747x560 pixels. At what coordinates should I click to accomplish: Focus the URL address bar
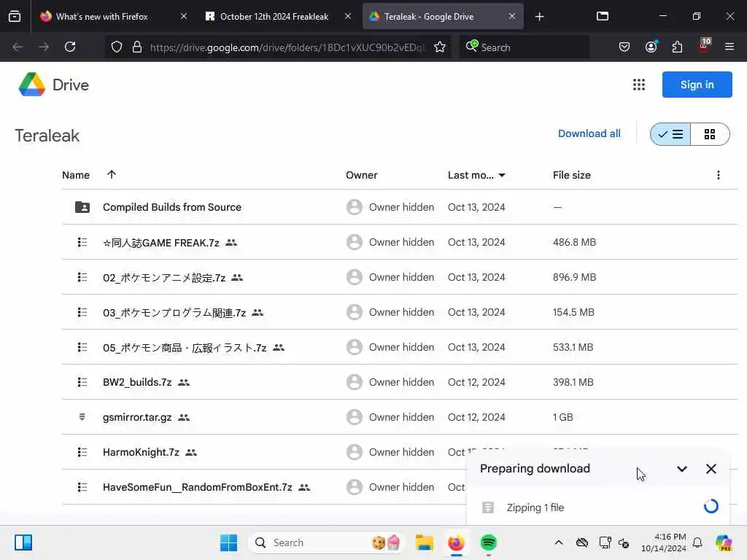coord(287,47)
